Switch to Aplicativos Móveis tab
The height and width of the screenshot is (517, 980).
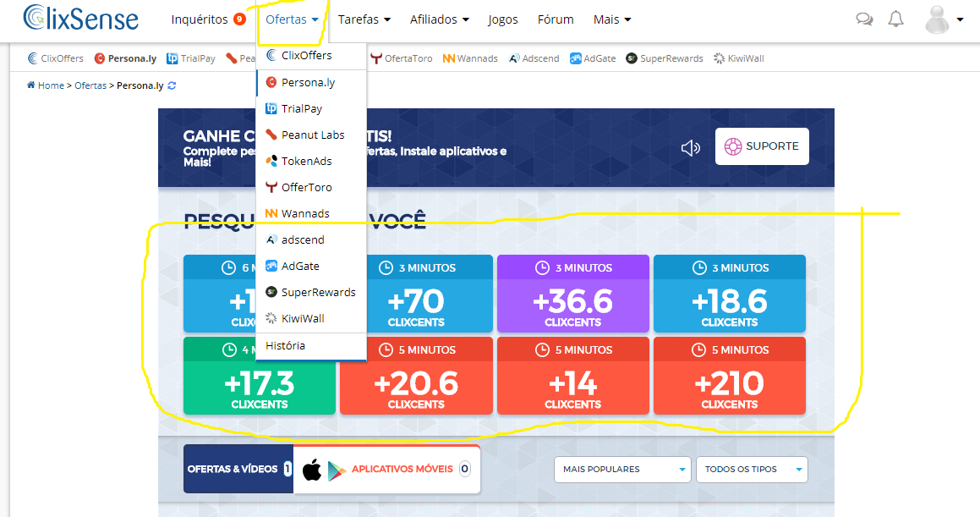(x=402, y=469)
